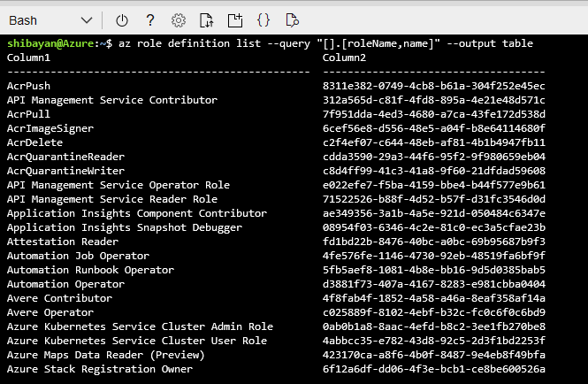Image resolution: width=588 pixels, height=384 pixels.
Task: Select the AcrImageSigner role name
Action: coord(50,128)
